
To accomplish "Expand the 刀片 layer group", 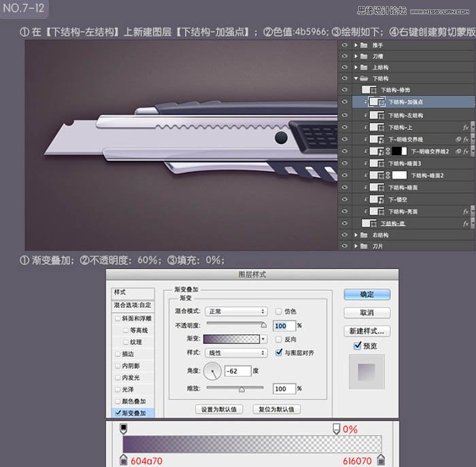I will pos(356,246).
